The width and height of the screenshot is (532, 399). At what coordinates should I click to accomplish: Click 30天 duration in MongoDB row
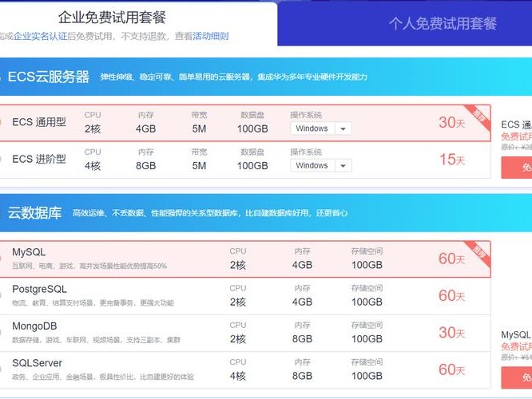[x=451, y=333]
